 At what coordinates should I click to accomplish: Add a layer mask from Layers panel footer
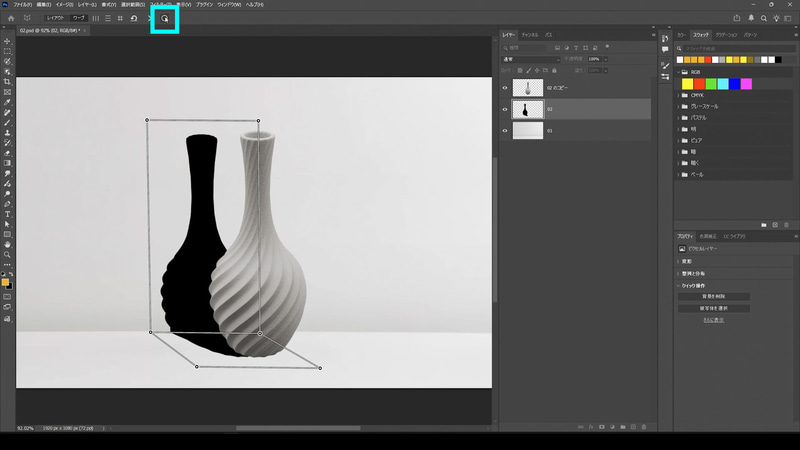click(602, 427)
